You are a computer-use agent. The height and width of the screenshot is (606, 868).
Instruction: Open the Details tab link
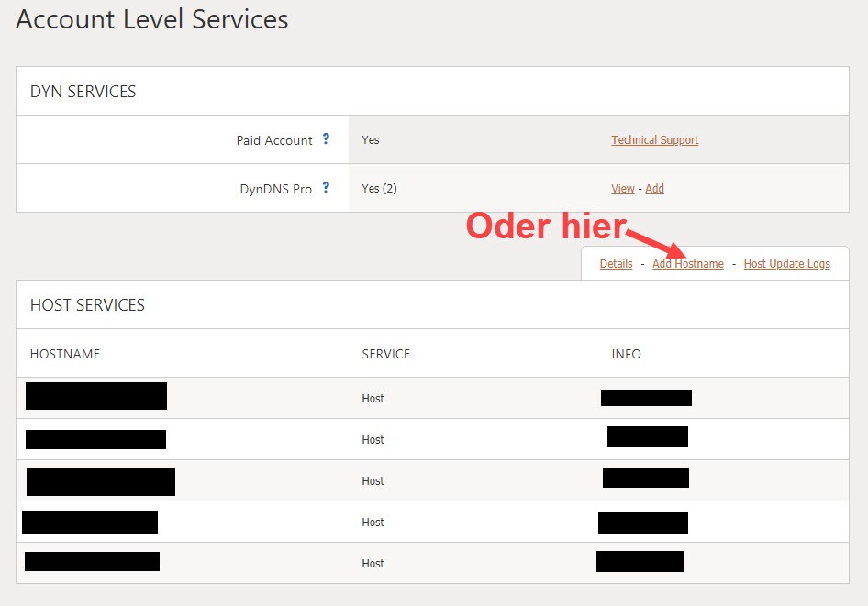(x=616, y=264)
